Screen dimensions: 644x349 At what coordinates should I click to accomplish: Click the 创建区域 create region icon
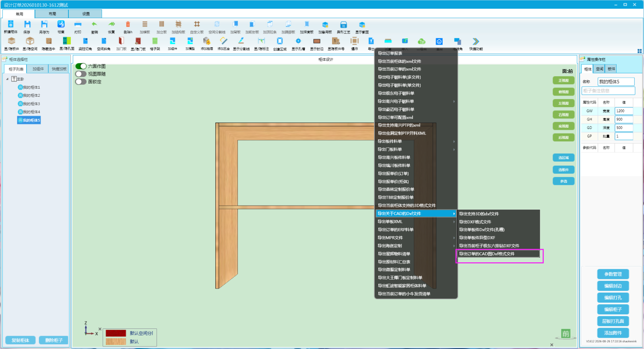[x=280, y=41]
